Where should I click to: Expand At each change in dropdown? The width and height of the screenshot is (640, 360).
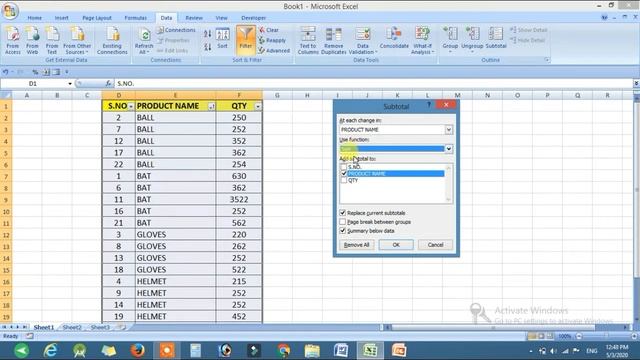tap(449, 130)
